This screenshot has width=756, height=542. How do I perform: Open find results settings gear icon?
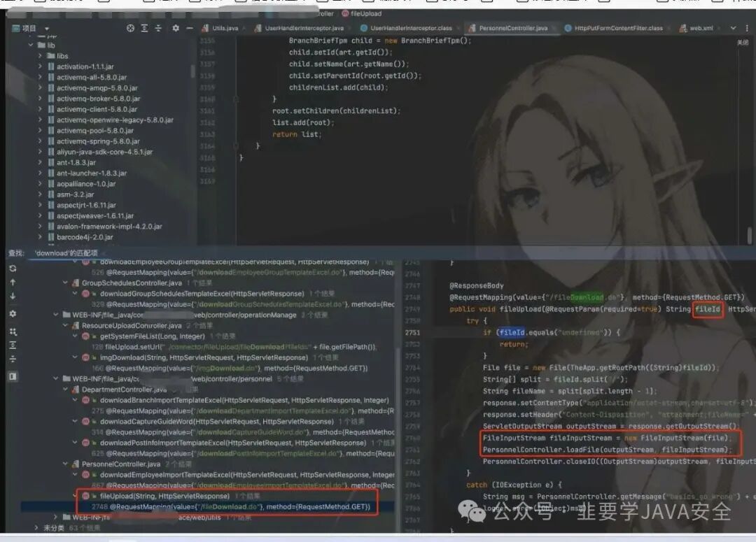pos(13,313)
